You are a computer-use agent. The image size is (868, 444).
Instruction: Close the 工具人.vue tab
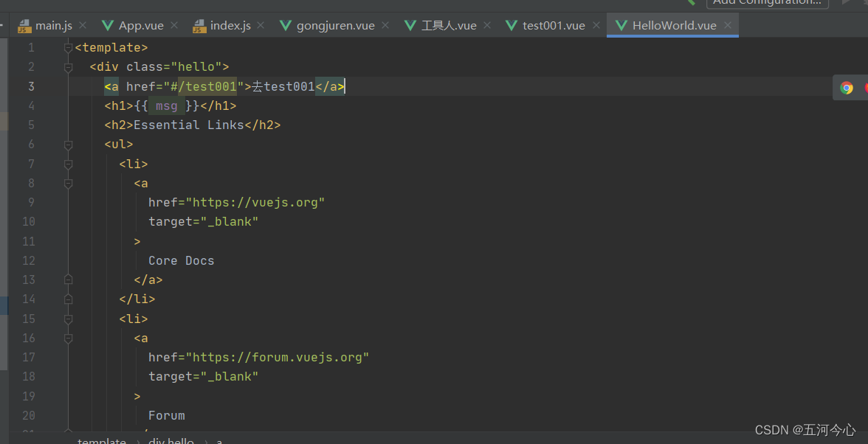pos(487,25)
